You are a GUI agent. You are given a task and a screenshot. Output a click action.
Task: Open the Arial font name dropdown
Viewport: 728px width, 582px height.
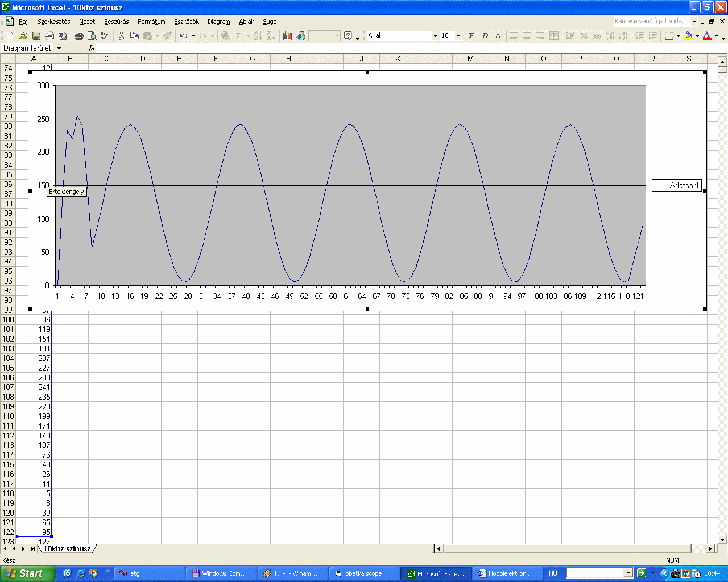[435, 36]
